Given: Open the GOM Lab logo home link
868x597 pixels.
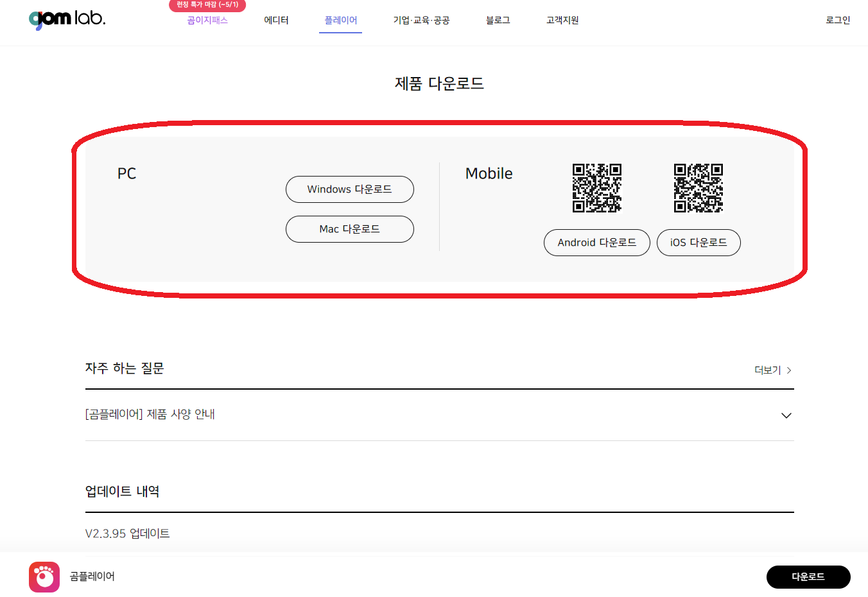Looking at the screenshot, I should coord(67,19).
